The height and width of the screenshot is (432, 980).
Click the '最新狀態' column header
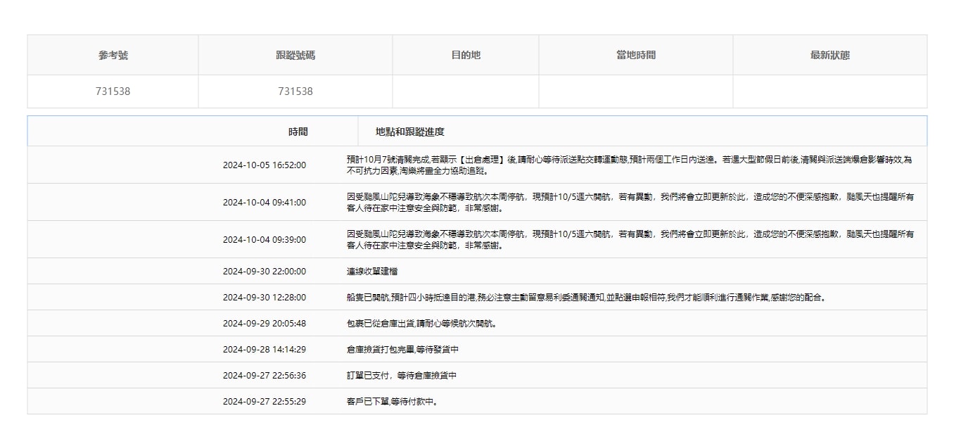tap(830, 55)
